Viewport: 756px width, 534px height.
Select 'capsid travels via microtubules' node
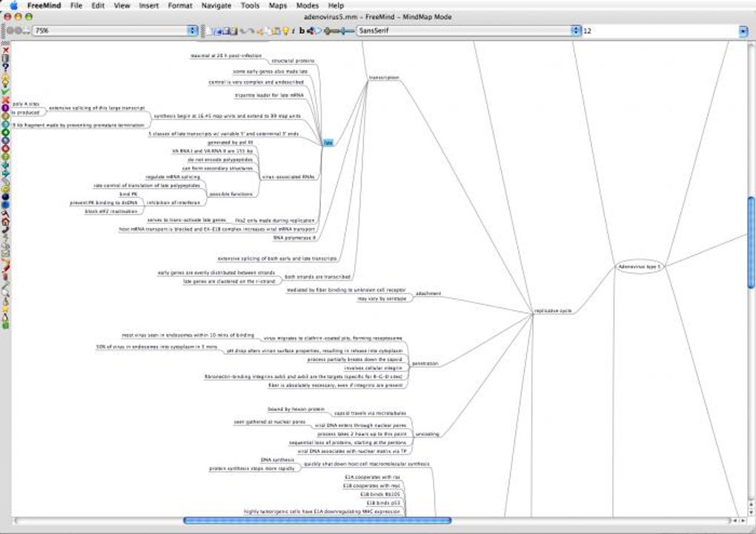tap(371, 413)
